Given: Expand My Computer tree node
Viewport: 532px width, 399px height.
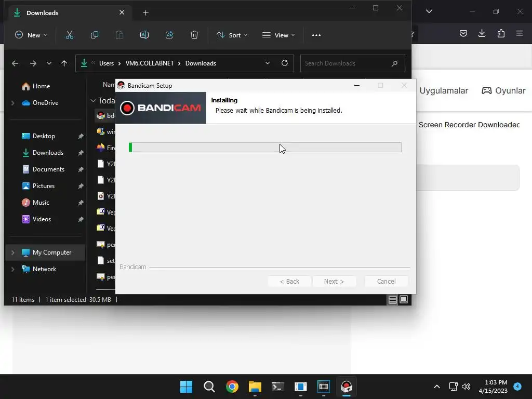Looking at the screenshot, I should click(13, 252).
